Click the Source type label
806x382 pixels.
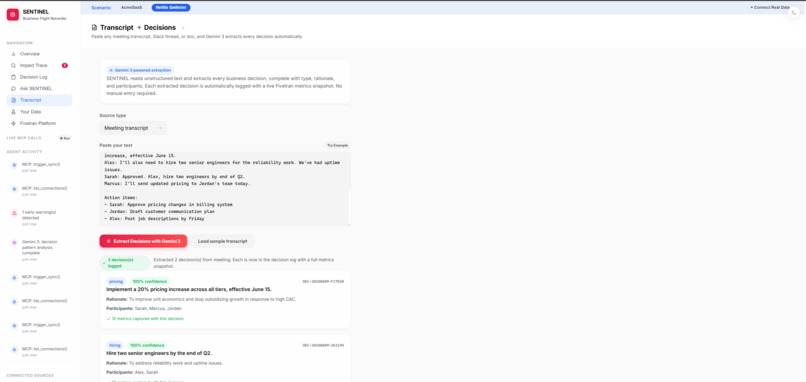click(x=113, y=116)
